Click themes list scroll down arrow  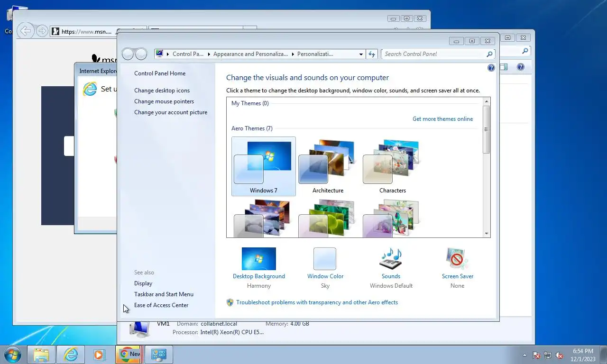pyautogui.click(x=486, y=234)
